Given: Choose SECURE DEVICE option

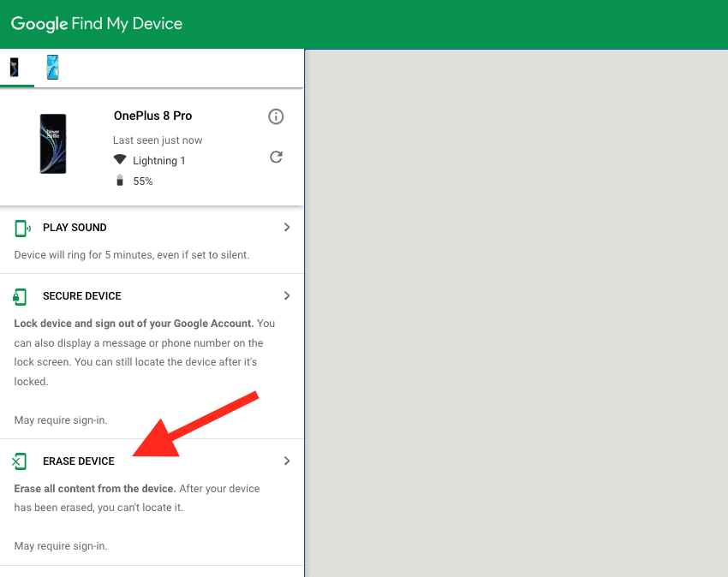Looking at the screenshot, I should click(x=82, y=296).
